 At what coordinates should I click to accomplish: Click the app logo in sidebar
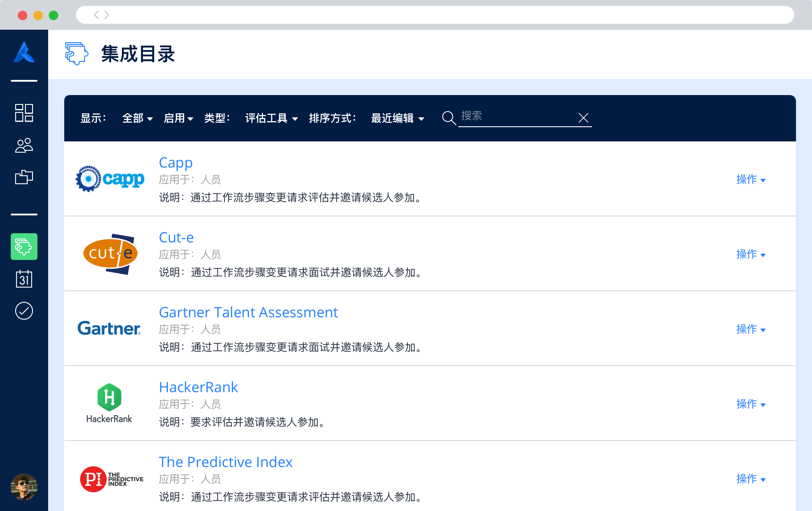(24, 52)
